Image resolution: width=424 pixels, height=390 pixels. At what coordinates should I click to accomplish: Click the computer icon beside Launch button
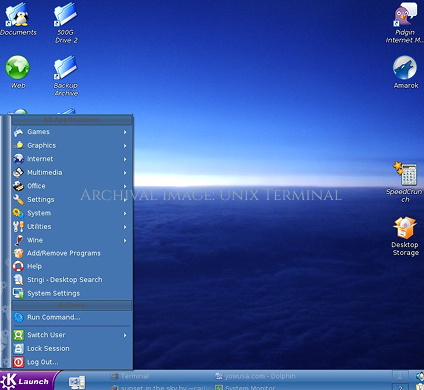tap(77, 382)
